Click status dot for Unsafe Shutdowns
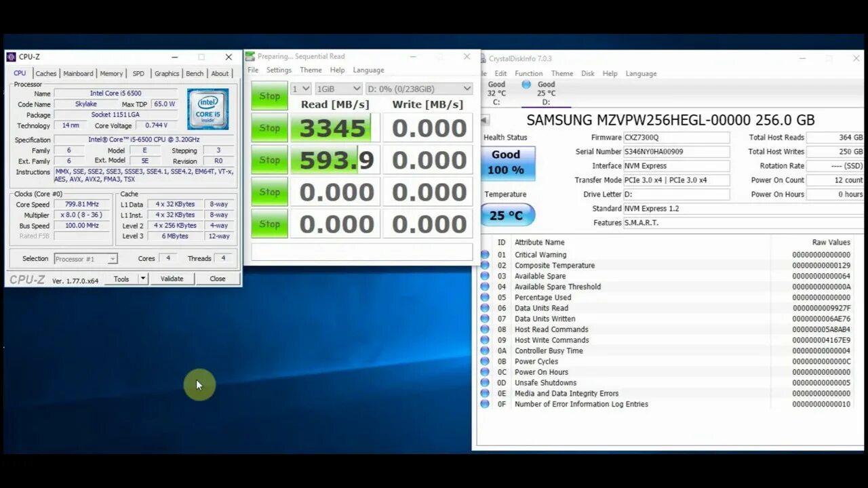Viewport: 868px width, 488px height. coord(485,382)
